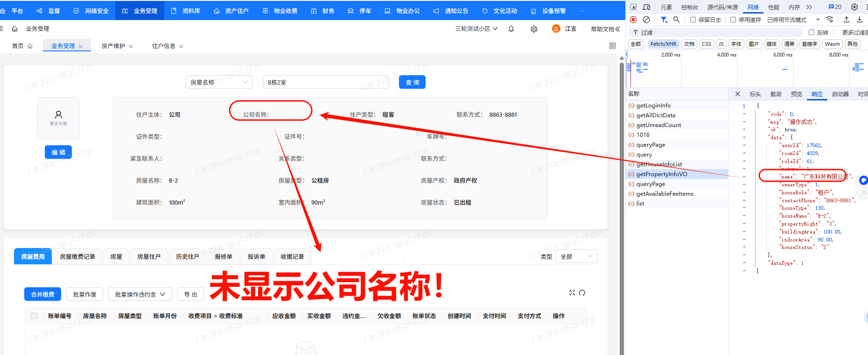
Task: Open the 房屋名称 search type dropdown
Action: click(219, 82)
